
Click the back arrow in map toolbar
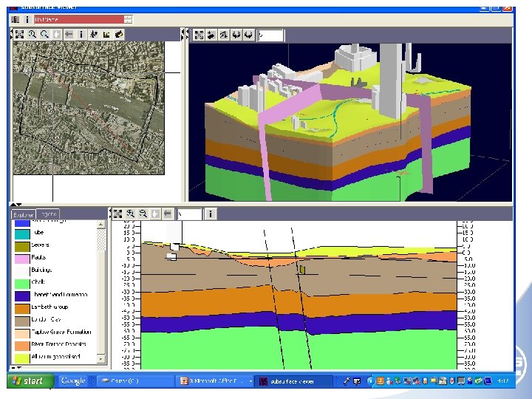pos(69,34)
